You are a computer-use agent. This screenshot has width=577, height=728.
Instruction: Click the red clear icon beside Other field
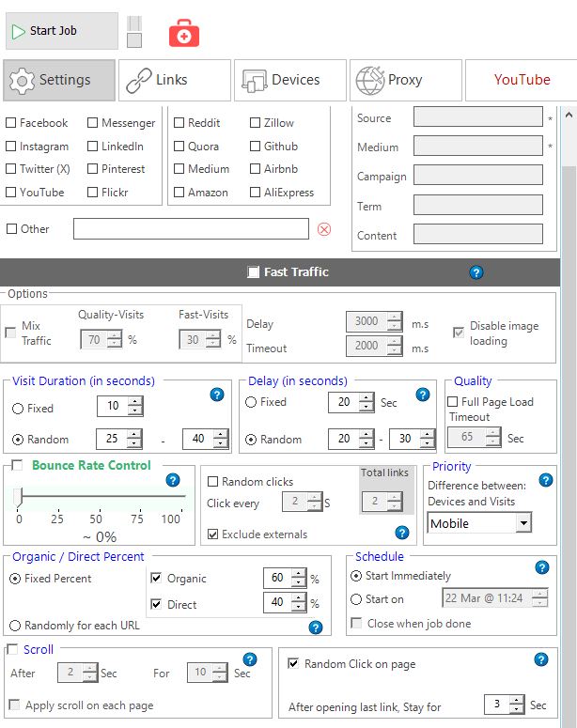point(324,229)
